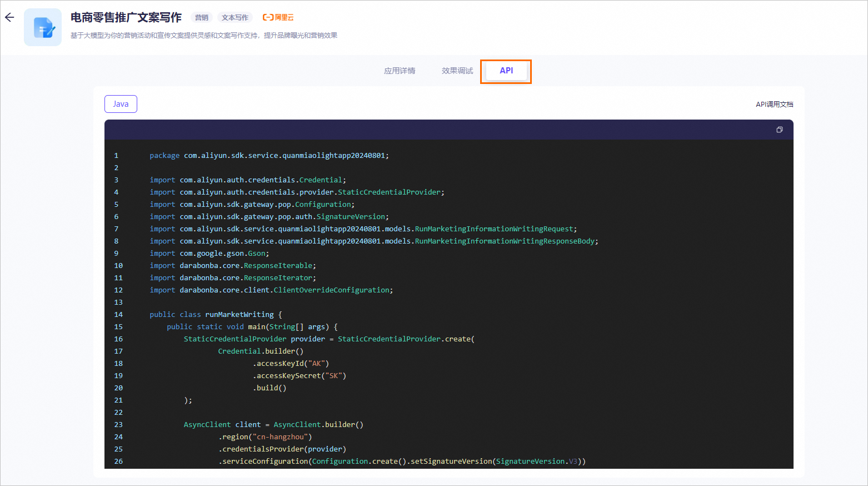Click the .credentialsProvider(provider) line
The width and height of the screenshot is (868, 486).
click(x=282, y=449)
